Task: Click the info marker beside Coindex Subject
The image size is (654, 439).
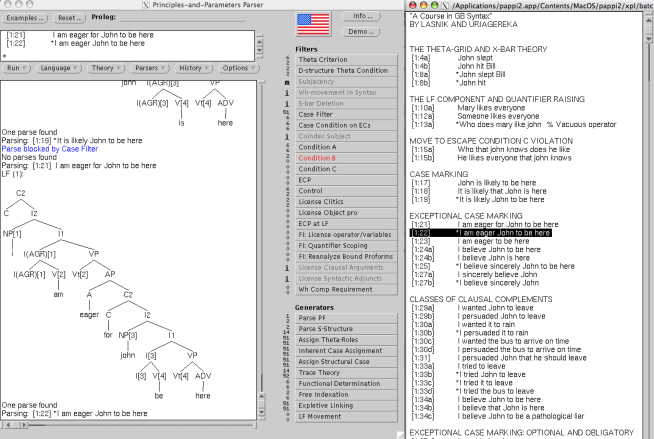Action: pyautogui.click(x=287, y=136)
